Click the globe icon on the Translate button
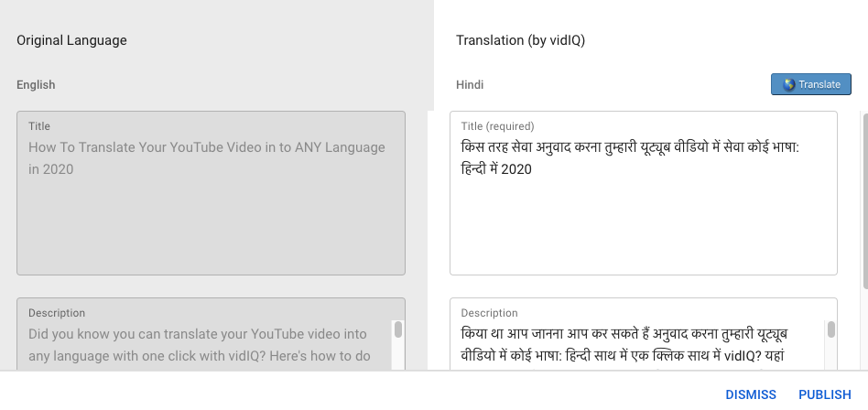The height and width of the screenshot is (410, 868). (x=789, y=85)
